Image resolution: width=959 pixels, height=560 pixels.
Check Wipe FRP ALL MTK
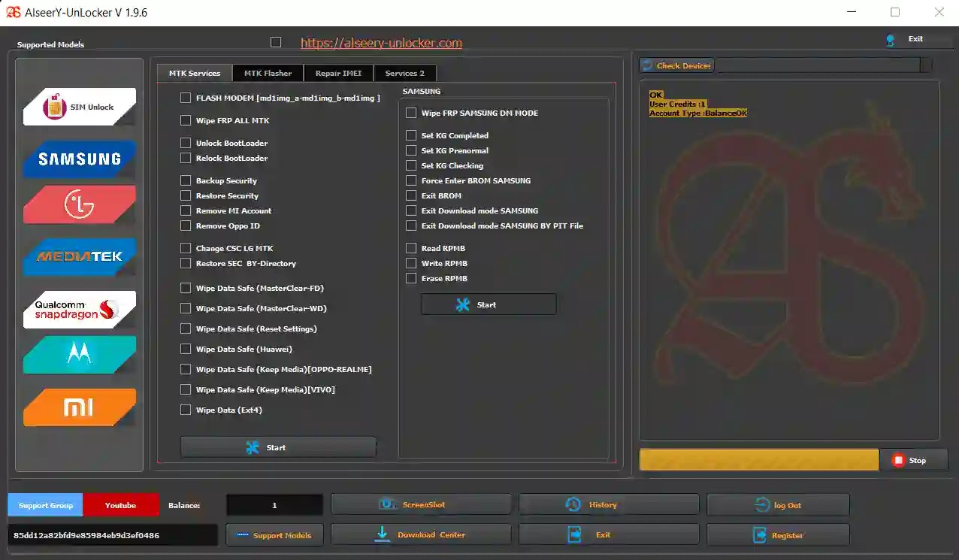tap(186, 120)
